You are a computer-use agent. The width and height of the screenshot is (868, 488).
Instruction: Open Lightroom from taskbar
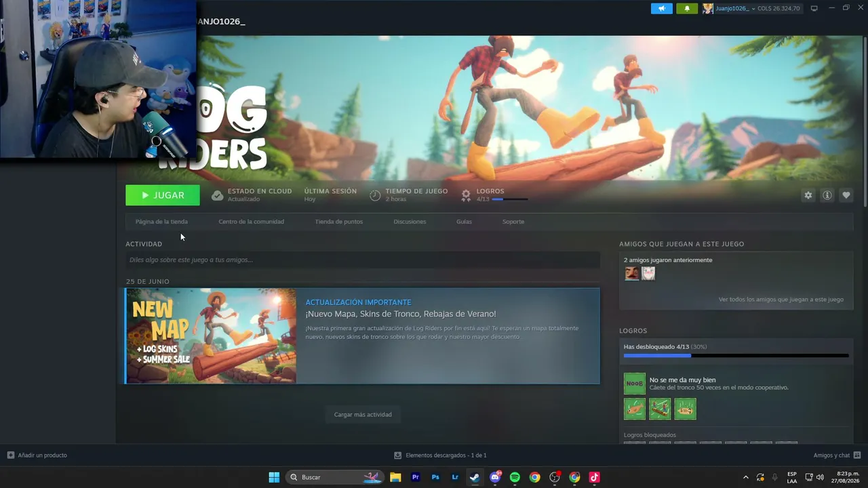pyautogui.click(x=455, y=477)
